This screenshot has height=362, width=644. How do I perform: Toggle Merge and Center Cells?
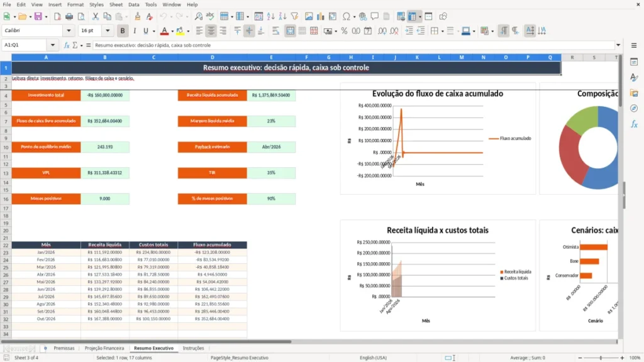coord(291,31)
